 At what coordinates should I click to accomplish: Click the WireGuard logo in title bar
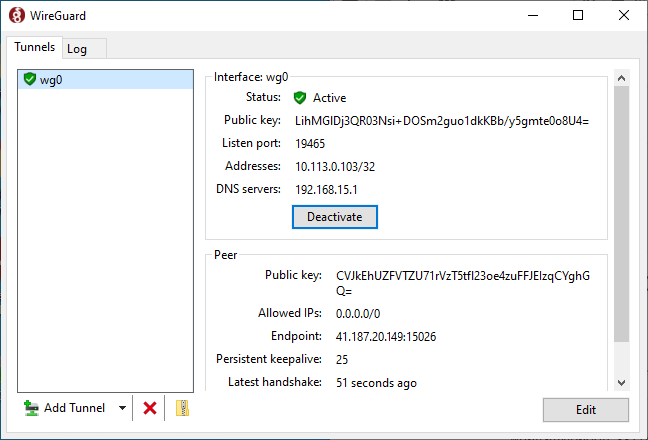[17, 15]
